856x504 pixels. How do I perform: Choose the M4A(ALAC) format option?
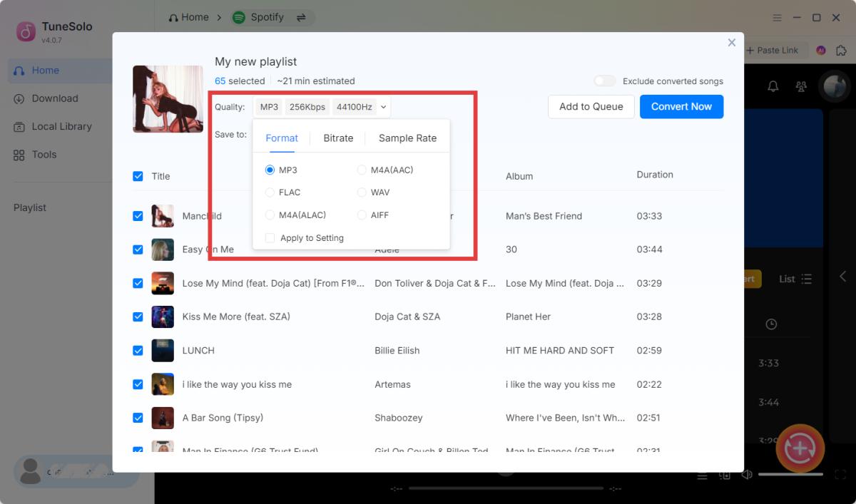coord(270,215)
